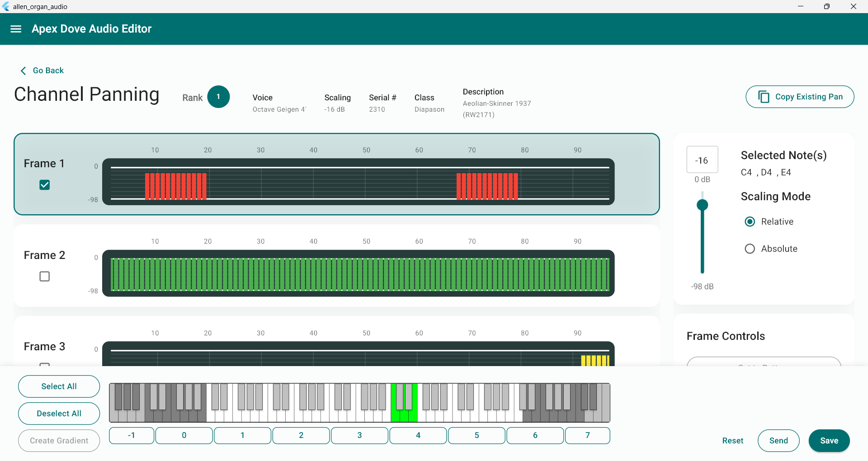Select Relative scaling mode
Image resolution: width=868 pixels, height=461 pixels.
click(750, 221)
